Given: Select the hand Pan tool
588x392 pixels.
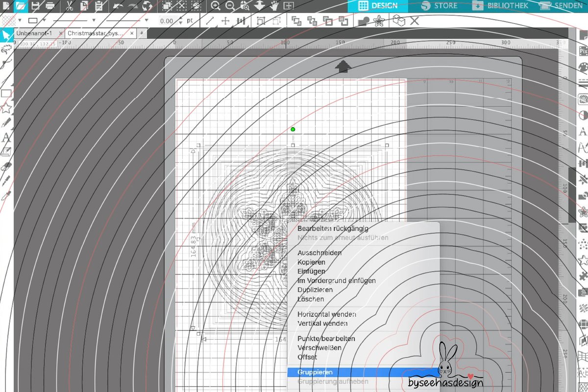Looking at the screenshot, I should click(274, 6).
